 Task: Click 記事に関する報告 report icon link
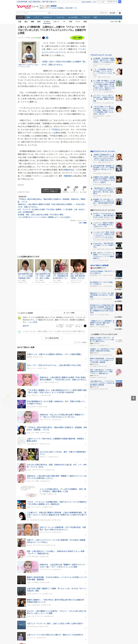(24, 192)
